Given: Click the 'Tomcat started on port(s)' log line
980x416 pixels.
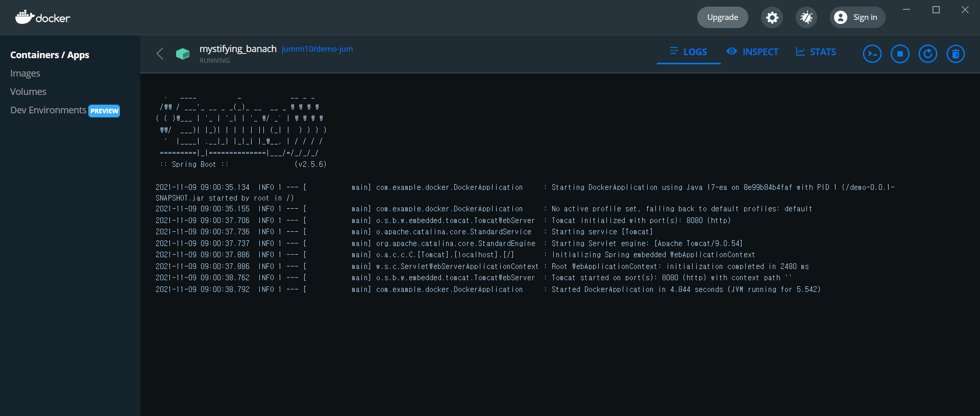Looking at the screenshot, I should (474, 278).
